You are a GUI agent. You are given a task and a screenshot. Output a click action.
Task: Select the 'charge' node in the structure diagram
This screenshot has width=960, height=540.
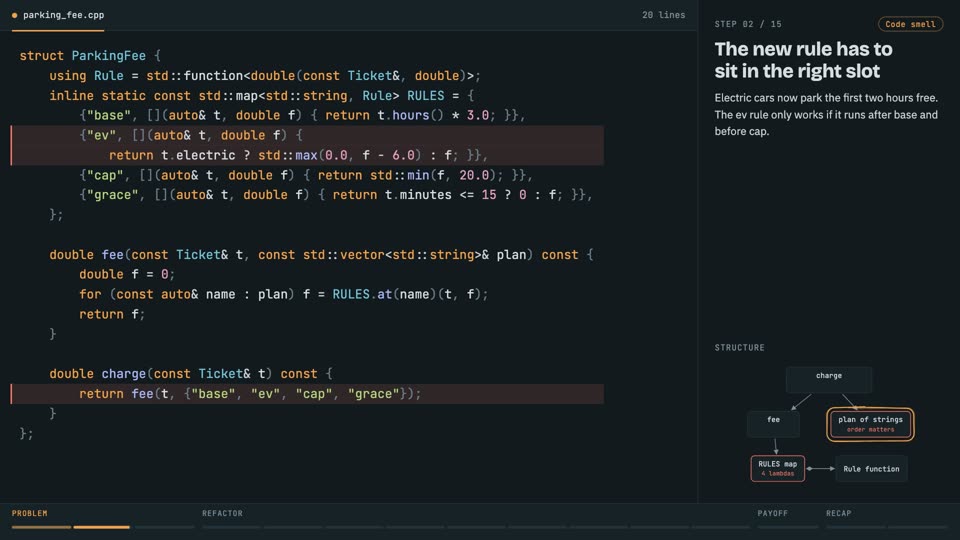pyautogui.click(x=828, y=379)
